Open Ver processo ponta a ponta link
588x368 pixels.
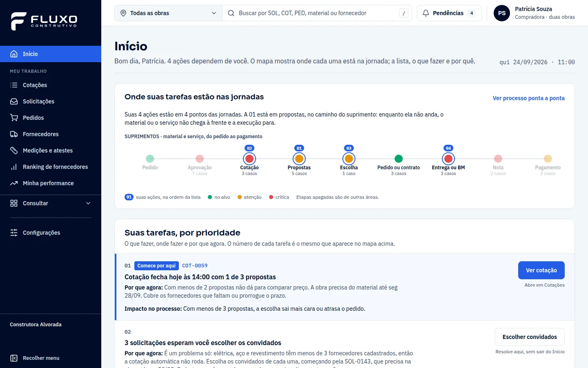click(529, 98)
